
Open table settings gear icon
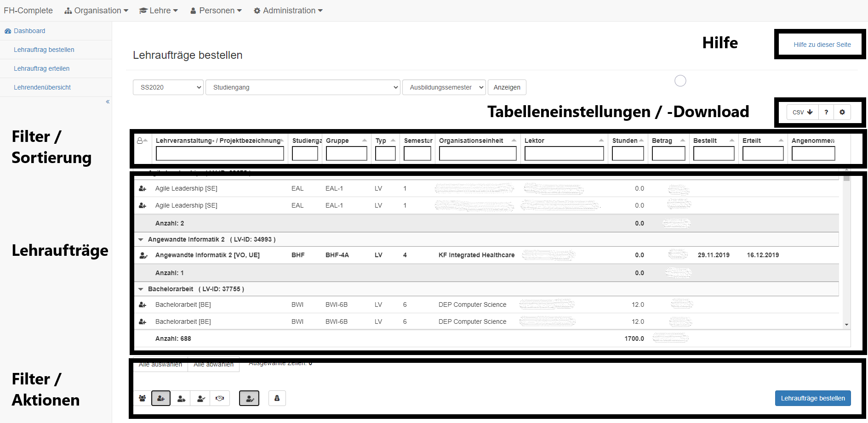842,112
